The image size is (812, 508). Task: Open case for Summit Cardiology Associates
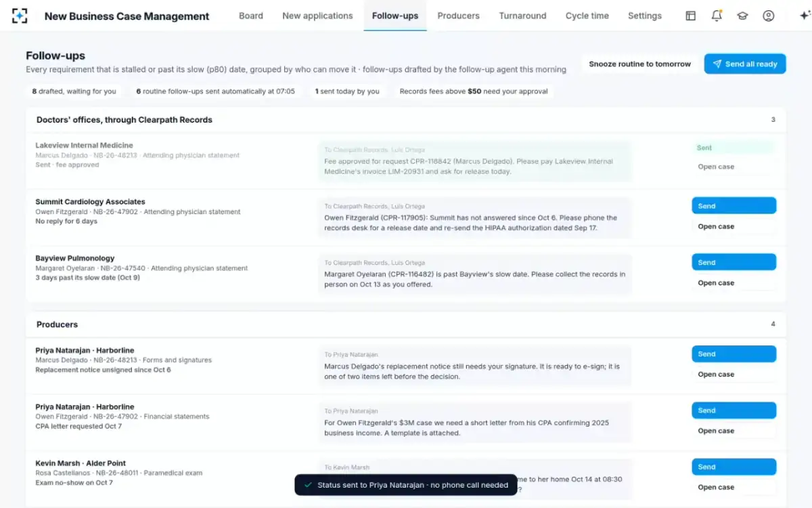(x=734, y=227)
